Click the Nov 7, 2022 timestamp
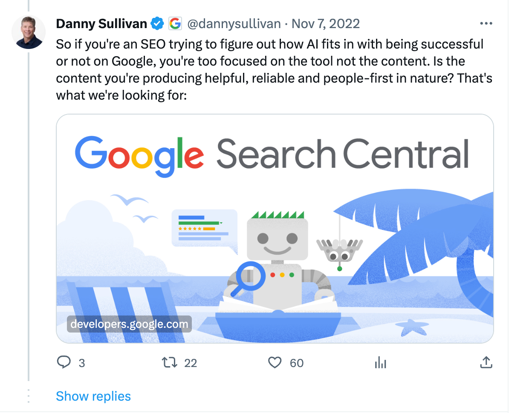The height and width of the screenshot is (413, 532). (x=326, y=23)
